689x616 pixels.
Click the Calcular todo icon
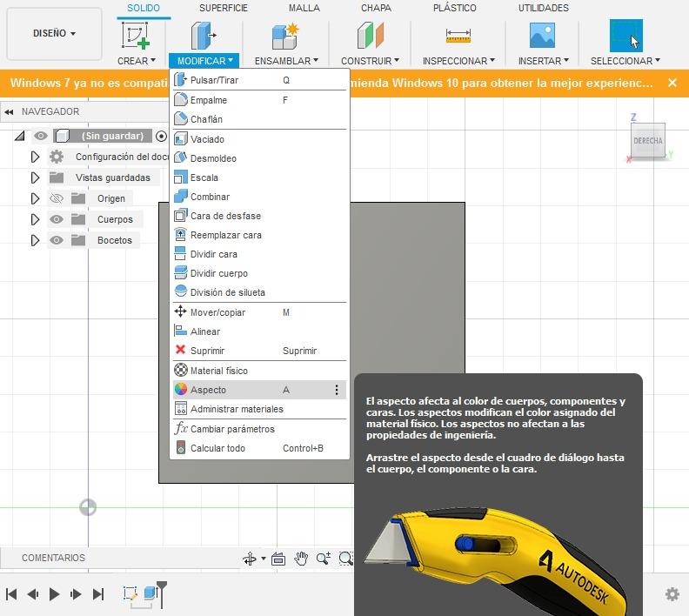181,448
